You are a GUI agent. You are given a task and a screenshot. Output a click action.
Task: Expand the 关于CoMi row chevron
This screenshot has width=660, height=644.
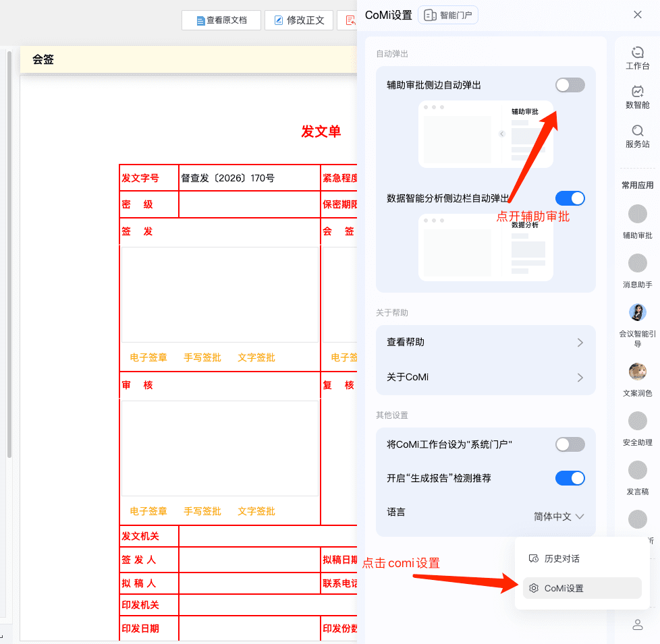pyautogui.click(x=580, y=378)
